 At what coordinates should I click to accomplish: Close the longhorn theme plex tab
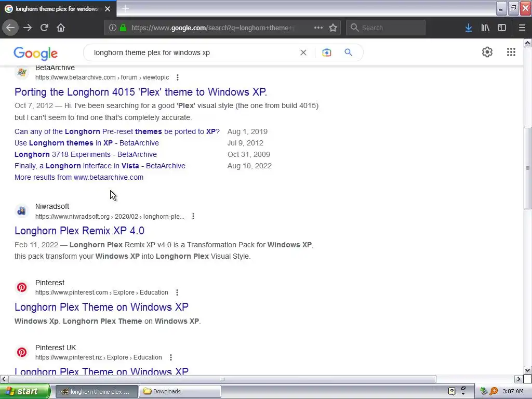click(x=108, y=9)
